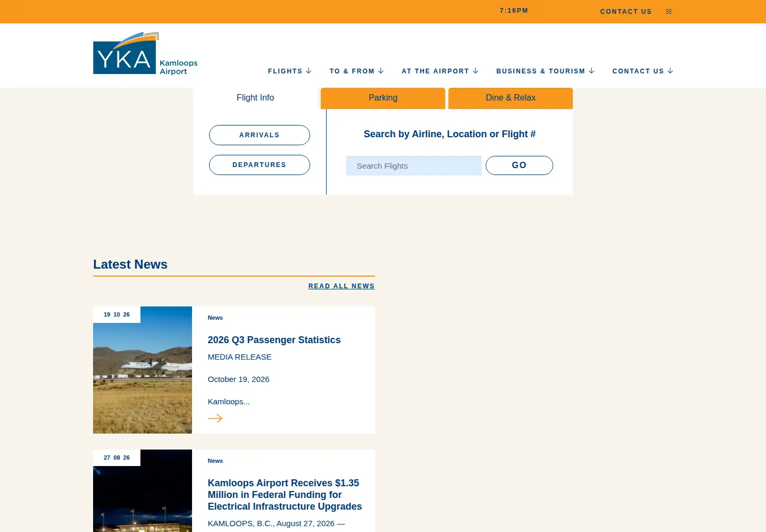Open the 2026 Q3 Passenger Statistics headline

point(274,340)
